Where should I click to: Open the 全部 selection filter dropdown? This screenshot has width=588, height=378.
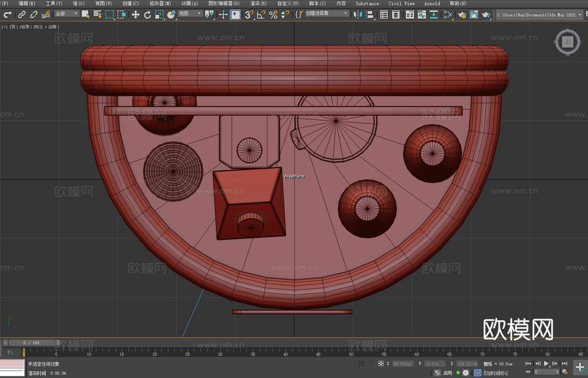coord(67,13)
